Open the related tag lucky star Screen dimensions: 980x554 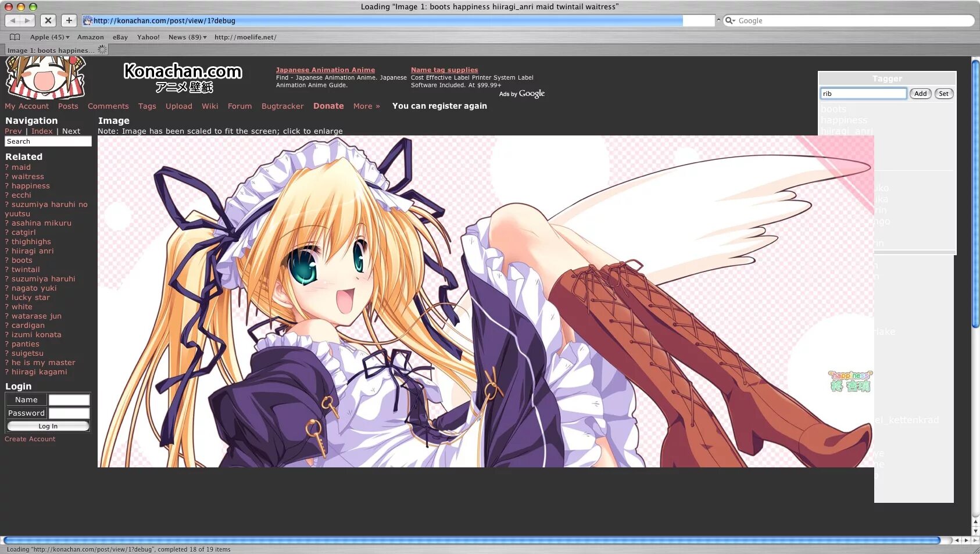pyautogui.click(x=31, y=298)
